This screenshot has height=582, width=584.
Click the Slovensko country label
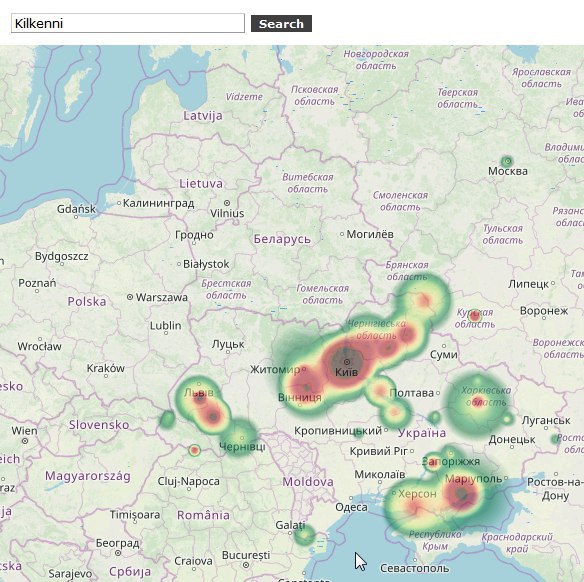coord(99,425)
